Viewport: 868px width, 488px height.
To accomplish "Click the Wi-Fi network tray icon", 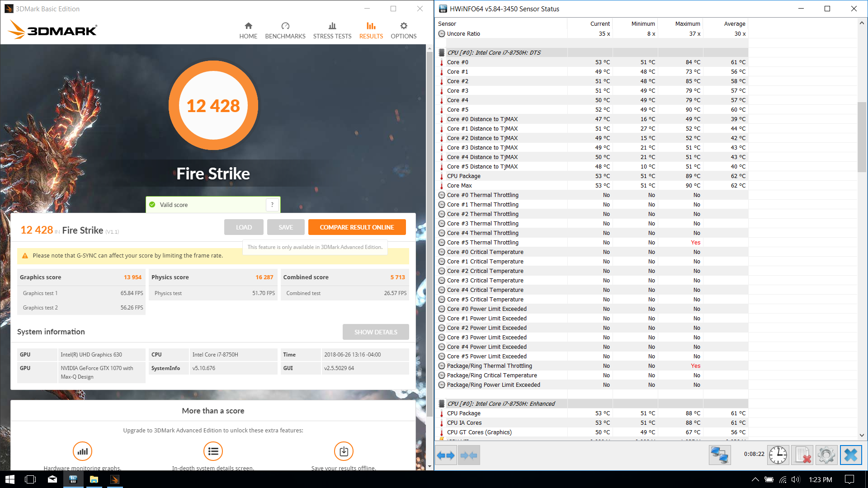I will coord(783,479).
